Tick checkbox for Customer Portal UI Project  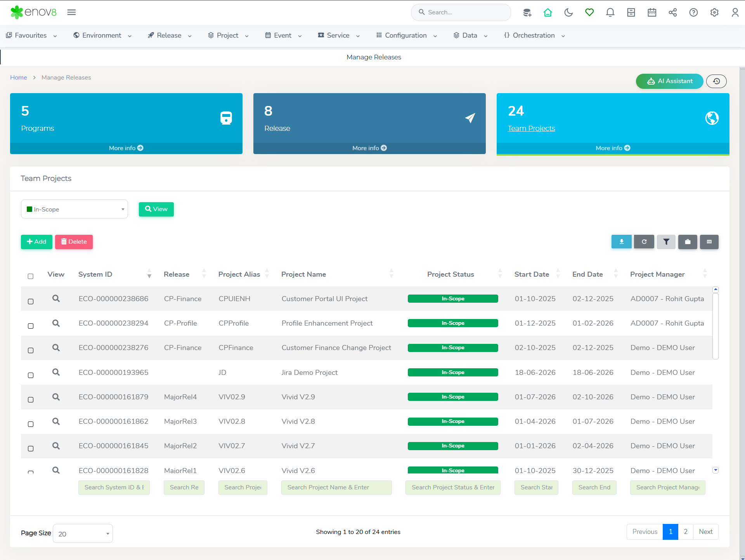(31, 302)
